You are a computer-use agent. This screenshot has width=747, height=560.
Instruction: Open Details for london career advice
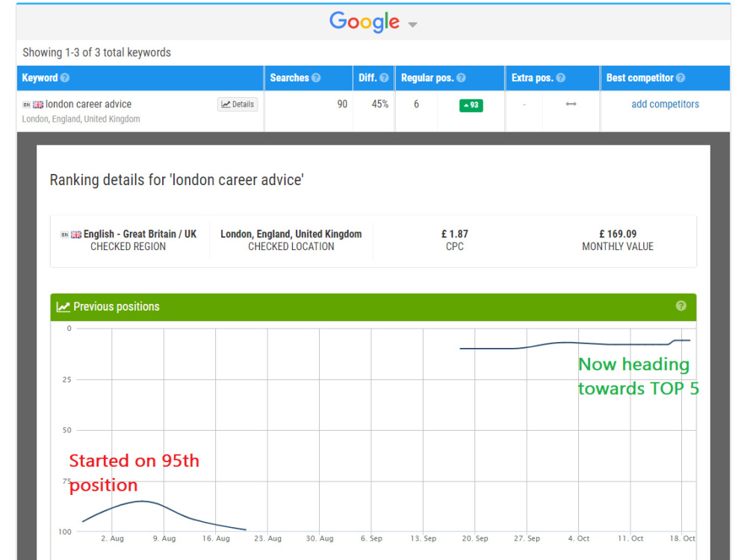pos(238,105)
